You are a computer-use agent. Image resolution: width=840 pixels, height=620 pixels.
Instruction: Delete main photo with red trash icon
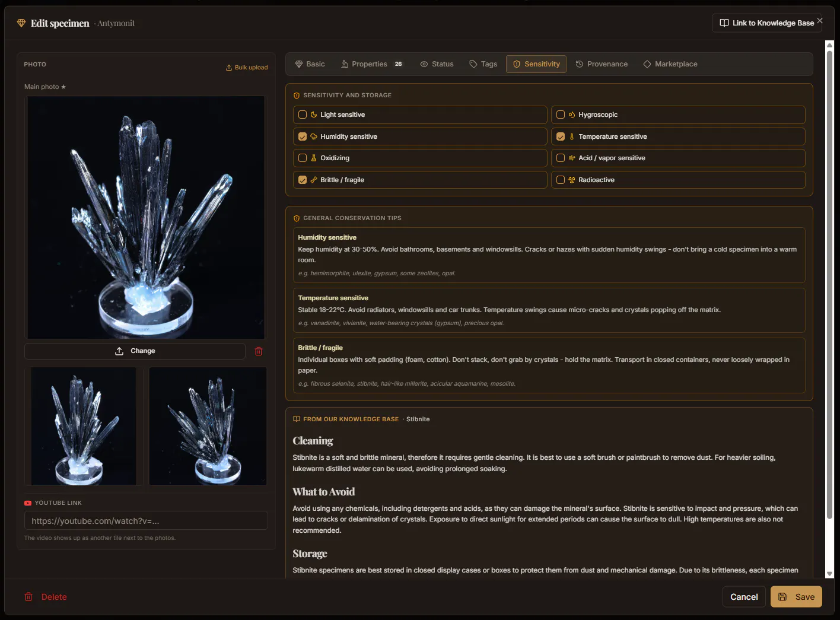[259, 351]
